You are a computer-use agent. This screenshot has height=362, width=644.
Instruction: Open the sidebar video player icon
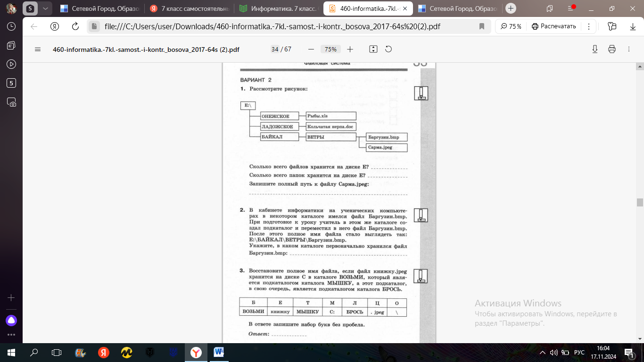(11, 64)
